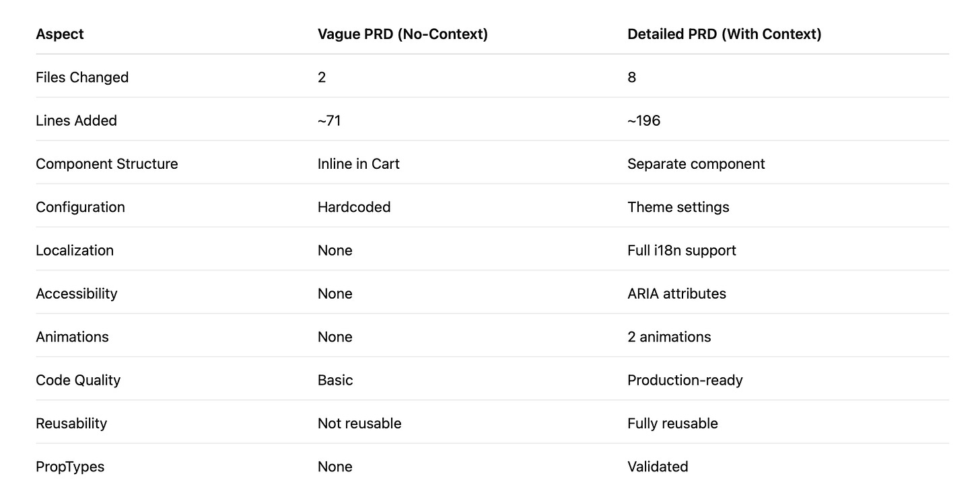The height and width of the screenshot is (501, 980).
Task: Click the Not reusable cell
Action: click(359, 424)
